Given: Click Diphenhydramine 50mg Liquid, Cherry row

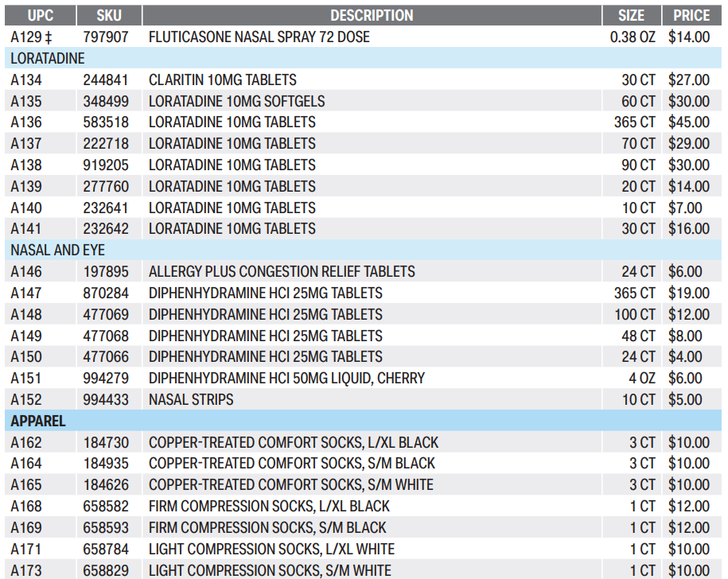Looking at the screenshot, I should [x=286, y=379].
